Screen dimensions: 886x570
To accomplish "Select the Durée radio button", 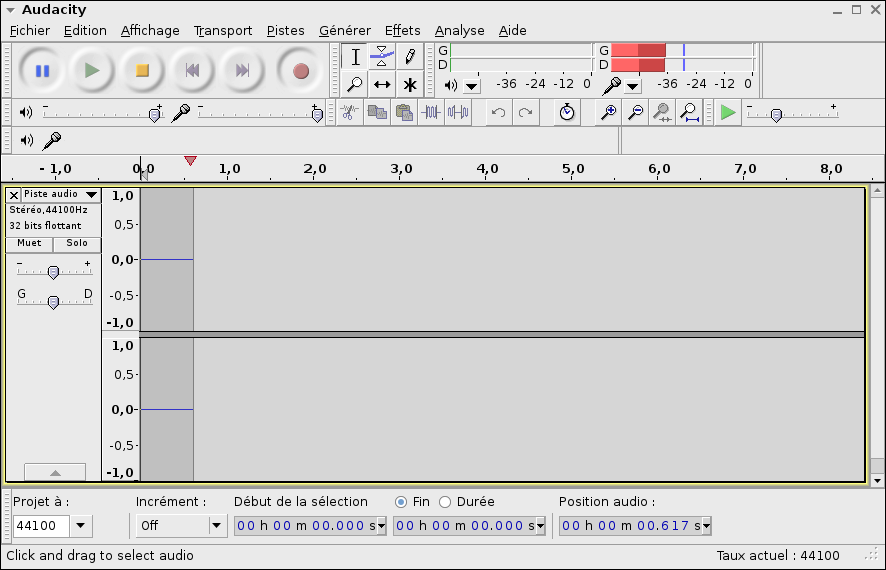I will click(445, 502).
